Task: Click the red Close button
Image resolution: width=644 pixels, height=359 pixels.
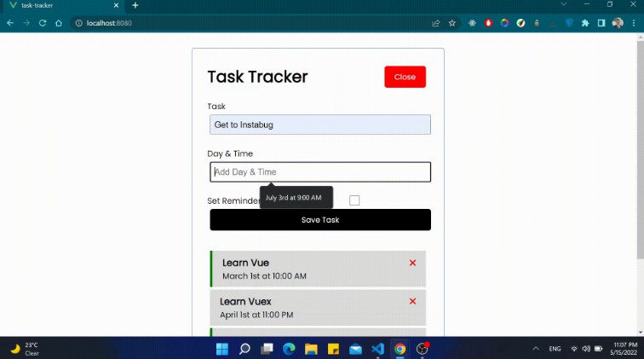Action: (x=405, y=77)
